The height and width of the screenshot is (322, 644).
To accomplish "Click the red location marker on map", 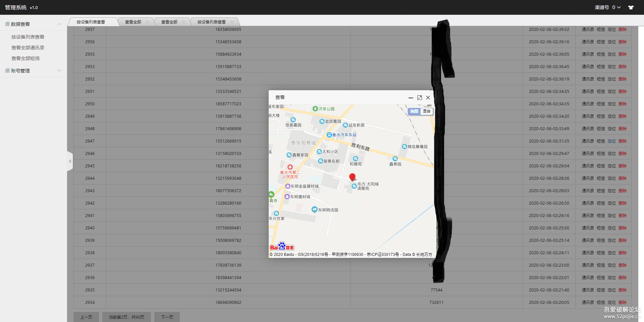I will tap(352, 177).
